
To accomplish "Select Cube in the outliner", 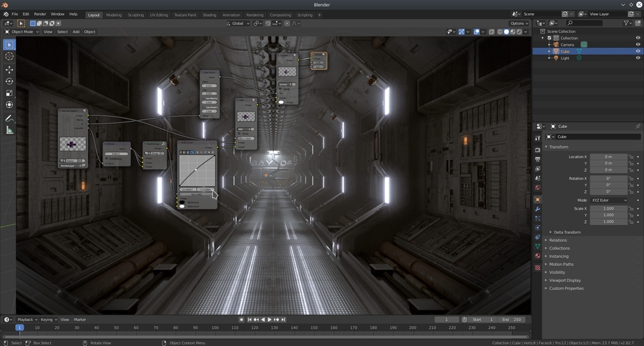I will click(x=565, y=51).
